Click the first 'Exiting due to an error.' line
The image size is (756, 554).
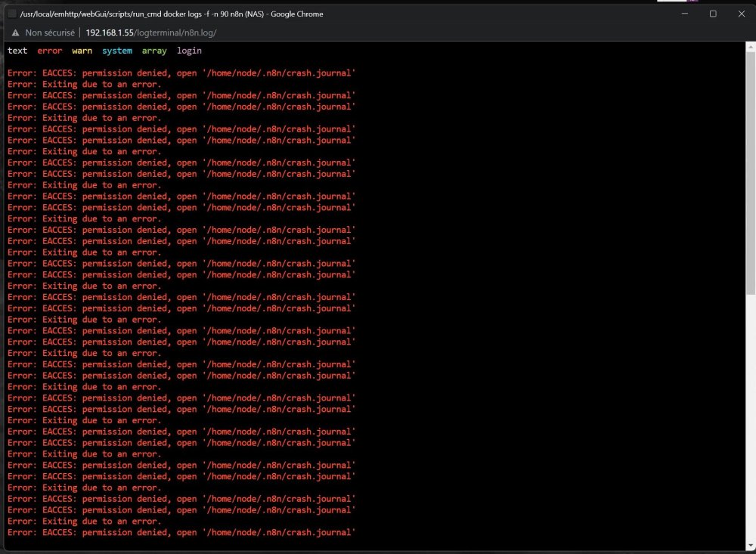(85, 85)
